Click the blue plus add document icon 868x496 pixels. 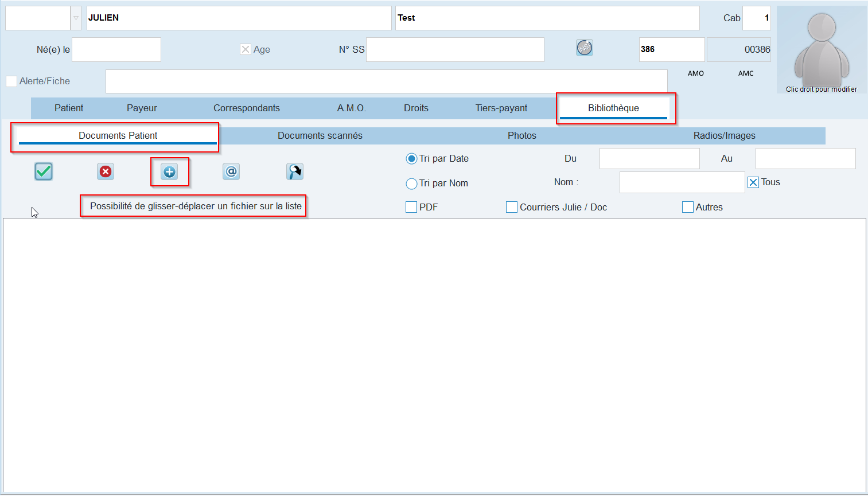(x=169, y=171)
